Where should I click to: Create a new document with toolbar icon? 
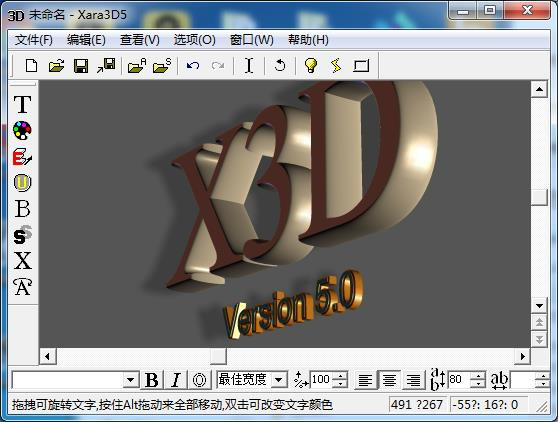click(32, 66)
